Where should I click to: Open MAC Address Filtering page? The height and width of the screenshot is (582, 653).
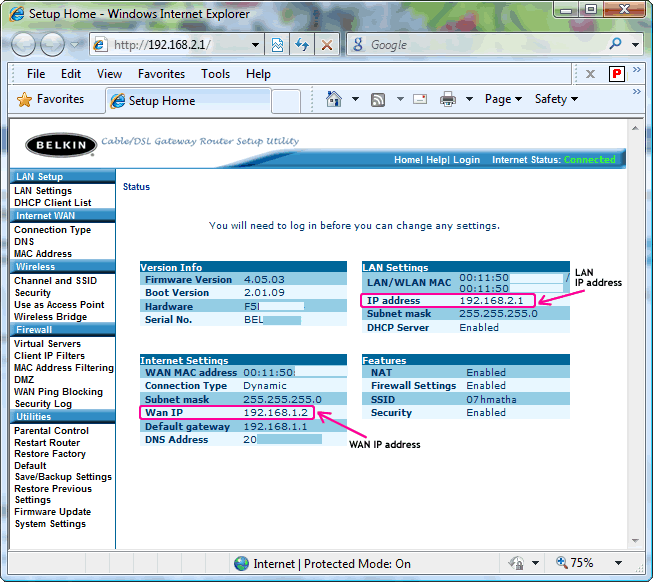64,368
